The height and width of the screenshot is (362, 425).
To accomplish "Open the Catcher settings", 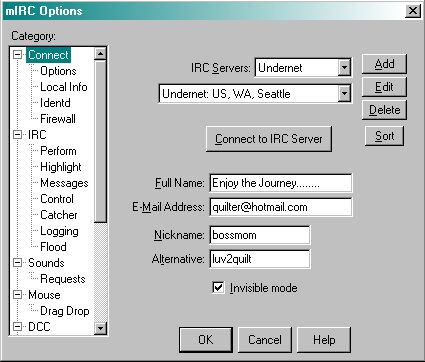I will 59,215.
